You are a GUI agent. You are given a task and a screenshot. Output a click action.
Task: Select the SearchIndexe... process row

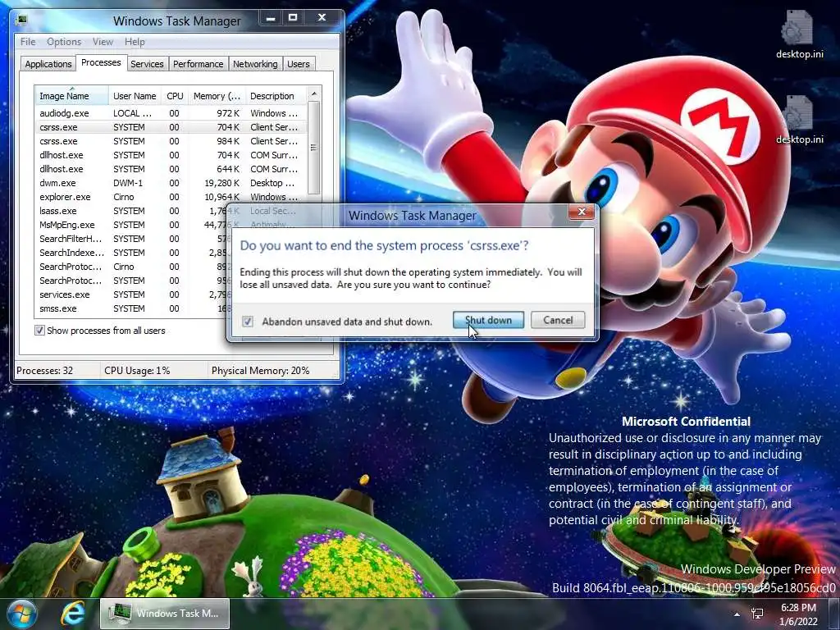pyautogui.click(x=131, y=253)
